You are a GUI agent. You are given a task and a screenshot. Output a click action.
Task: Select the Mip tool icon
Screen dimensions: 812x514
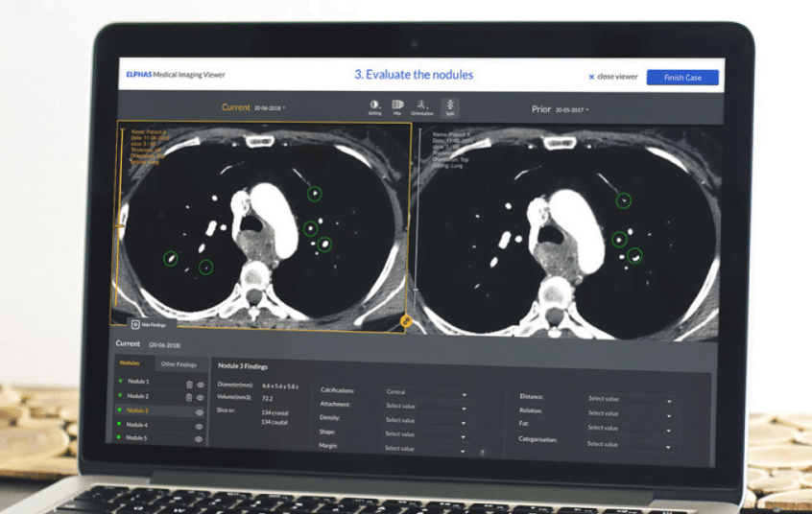click(x=397, y=107)
